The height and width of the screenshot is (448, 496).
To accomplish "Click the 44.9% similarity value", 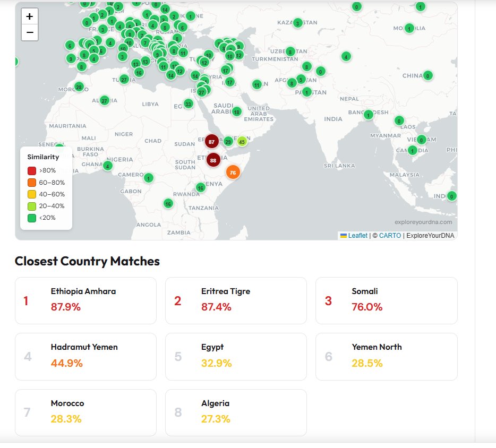I will (x=67, y=363).
